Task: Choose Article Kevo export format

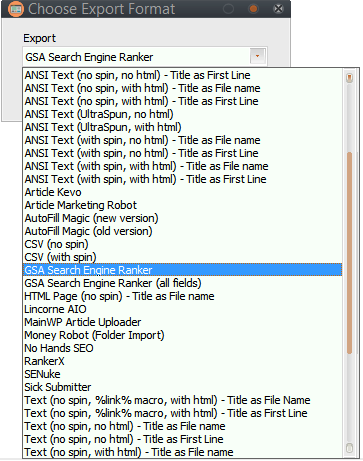Action: (183, 192)
